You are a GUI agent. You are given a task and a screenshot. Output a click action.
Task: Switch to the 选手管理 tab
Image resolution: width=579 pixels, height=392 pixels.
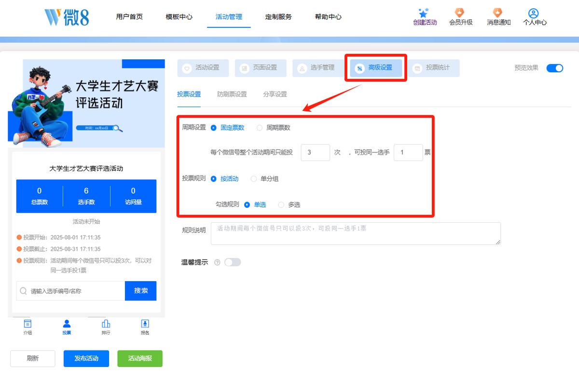318,68
